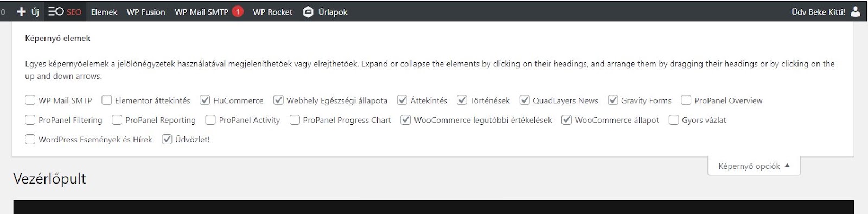Collapse the Képernyő opciók panel

click(754, 166)
